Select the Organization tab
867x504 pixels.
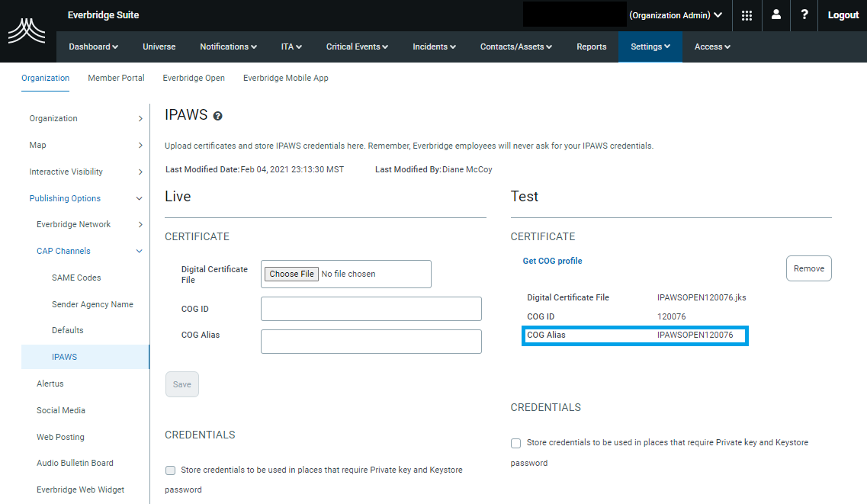(45, 78)
